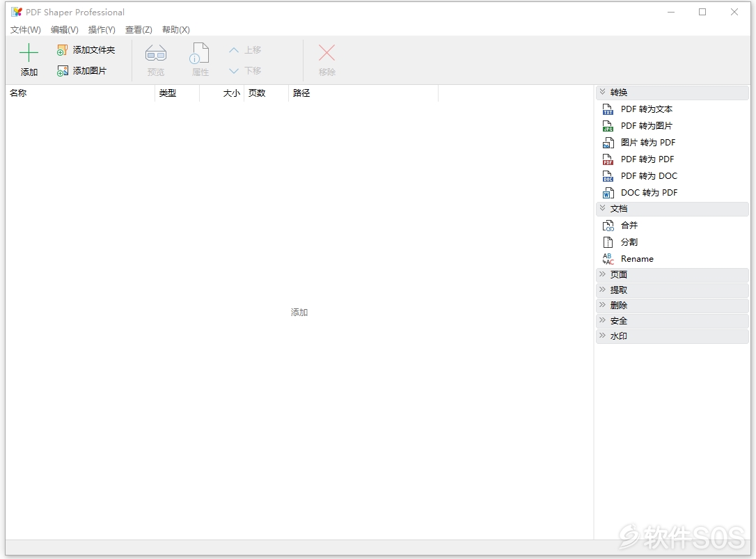The height and width of the screenshot is (559, 756).
Task: Select PDF 转为文本 text
Action: 647,109
